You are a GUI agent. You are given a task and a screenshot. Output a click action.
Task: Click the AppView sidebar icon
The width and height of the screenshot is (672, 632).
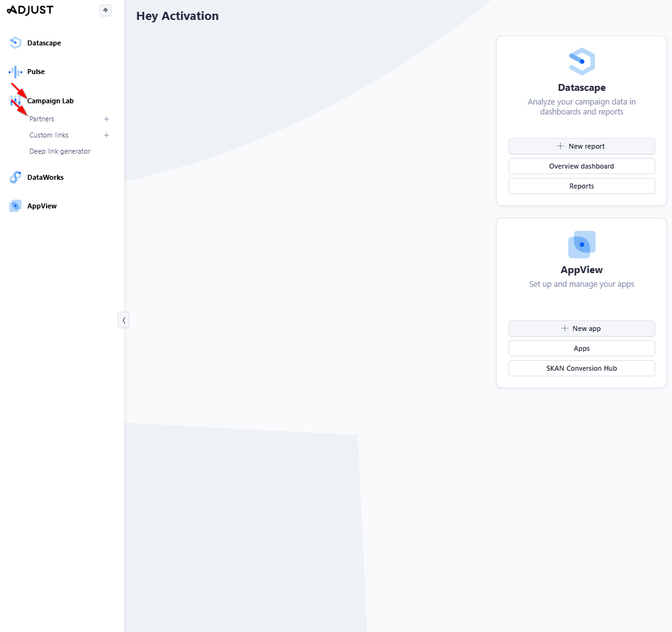point(16,206)
